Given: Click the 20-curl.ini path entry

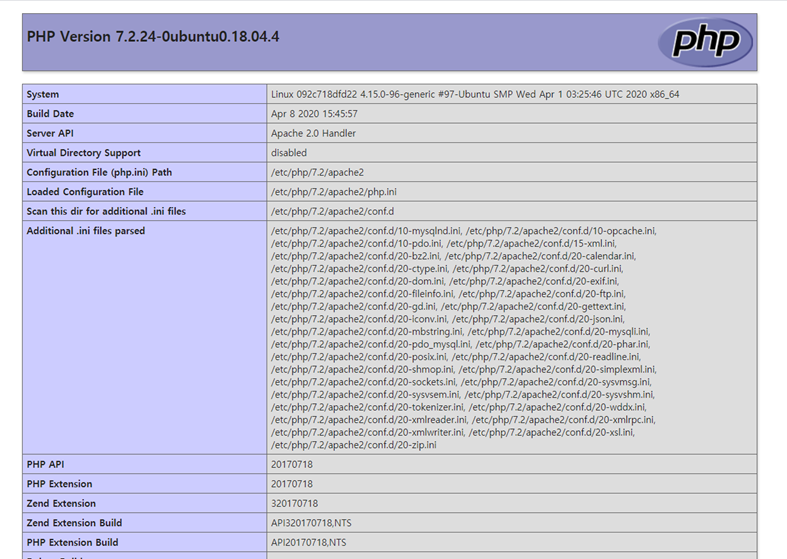Looking at the screenshot, I should (538, 268).
